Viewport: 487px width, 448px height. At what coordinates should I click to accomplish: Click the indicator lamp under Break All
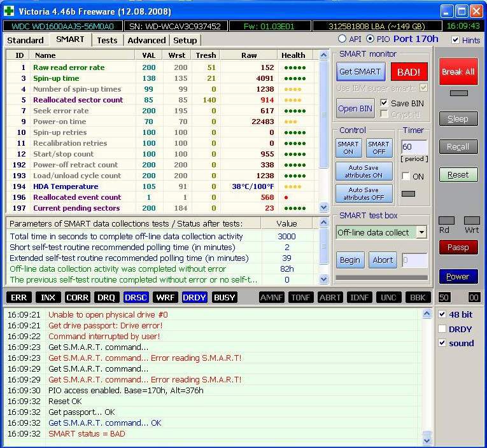pos(459,93)
